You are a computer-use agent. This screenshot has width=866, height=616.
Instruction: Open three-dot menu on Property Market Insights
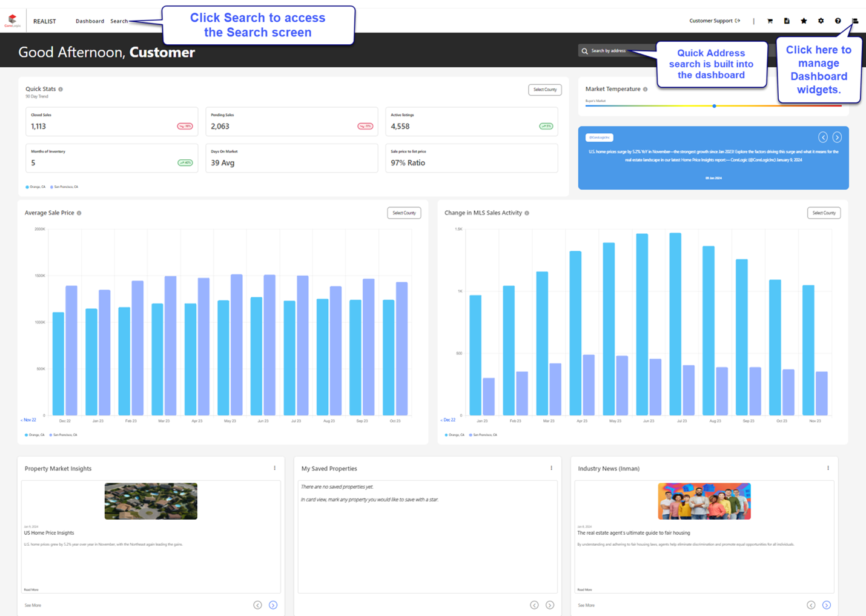[x=274, y=468]
